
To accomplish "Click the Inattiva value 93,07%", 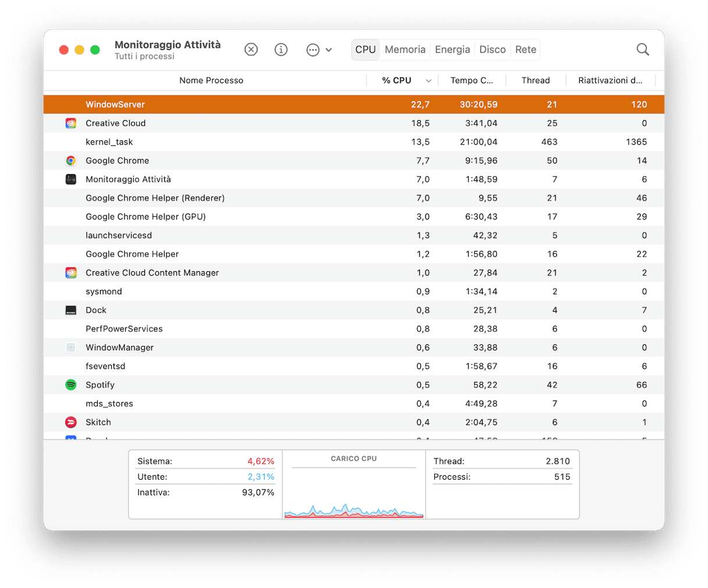I will click(258, 493).
